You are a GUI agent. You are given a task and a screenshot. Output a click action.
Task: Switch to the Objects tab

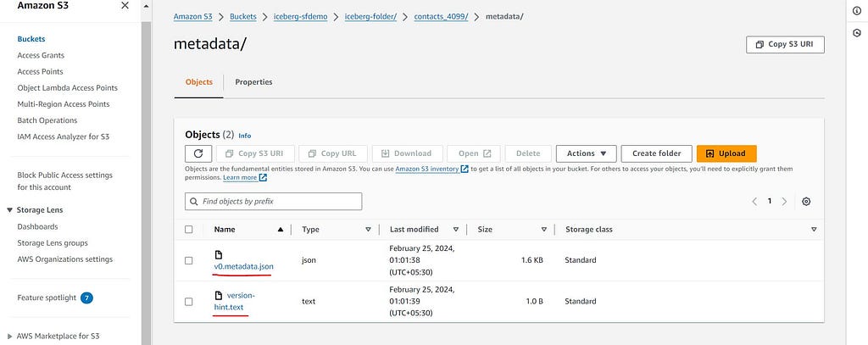[x=198, y=82]
